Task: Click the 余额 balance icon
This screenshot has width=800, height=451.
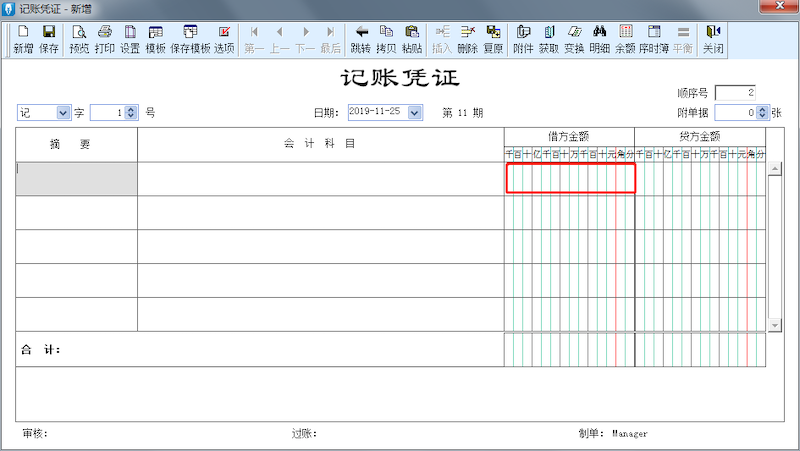Action: point(625,39)
